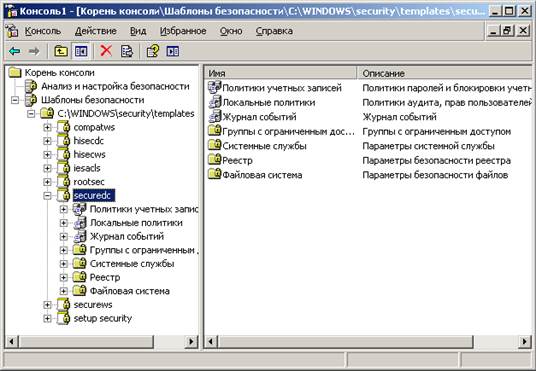Collapse the C:\WINDOWS\security\templates node
The width and height of the screenshot is (536, 371).
(x=31, y=114)
